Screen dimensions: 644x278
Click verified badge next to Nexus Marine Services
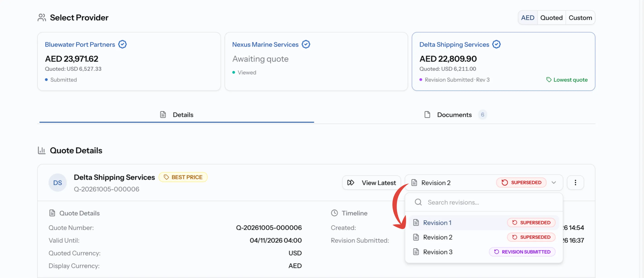[x=306, y=44]
